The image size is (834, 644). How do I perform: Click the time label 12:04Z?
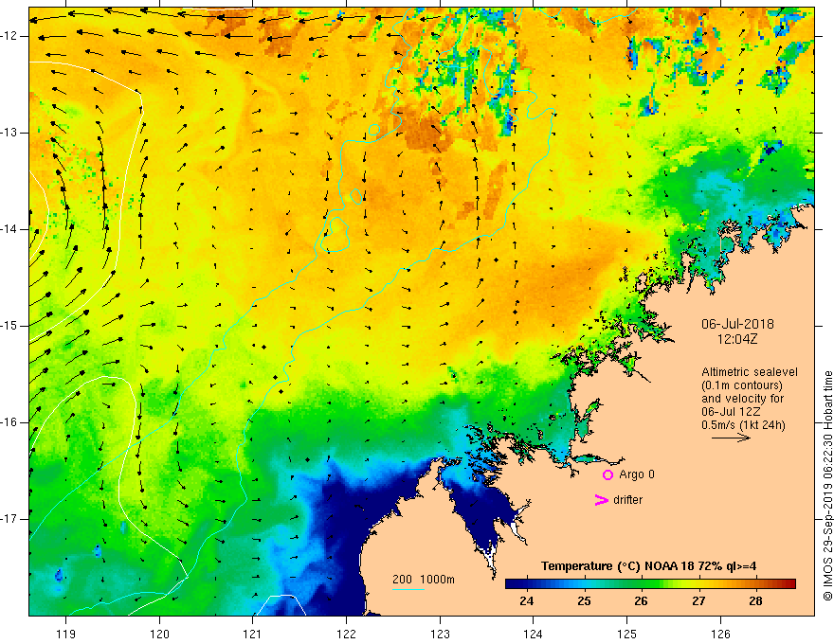click(x=736, y=339)
